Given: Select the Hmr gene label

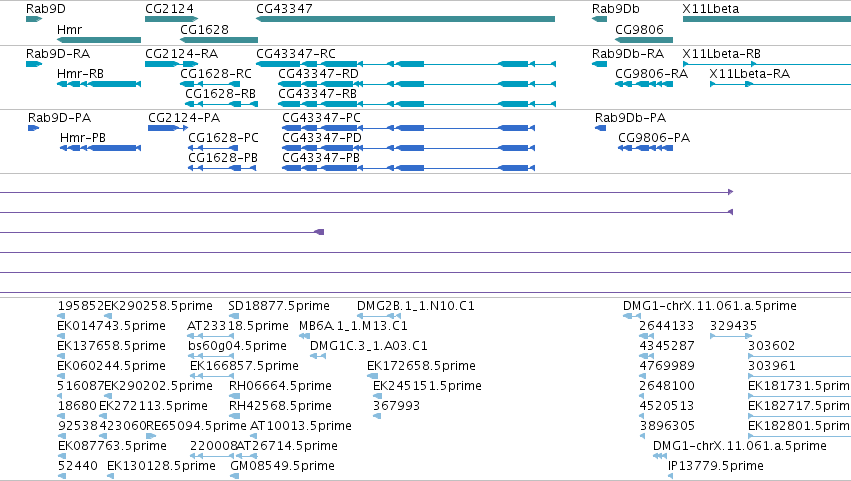Looking at the screenshot, I should pyautogui.click(x=69, y=29).
